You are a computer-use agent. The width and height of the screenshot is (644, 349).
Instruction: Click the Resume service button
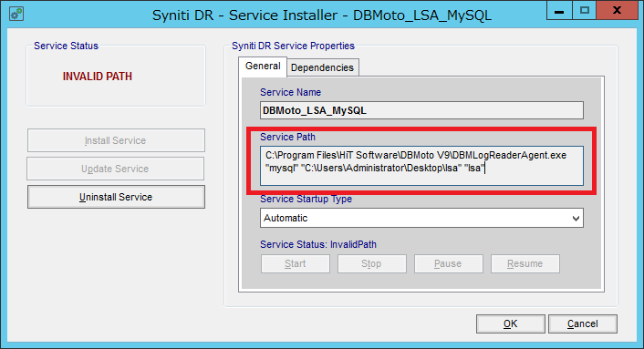coord(525,263)
